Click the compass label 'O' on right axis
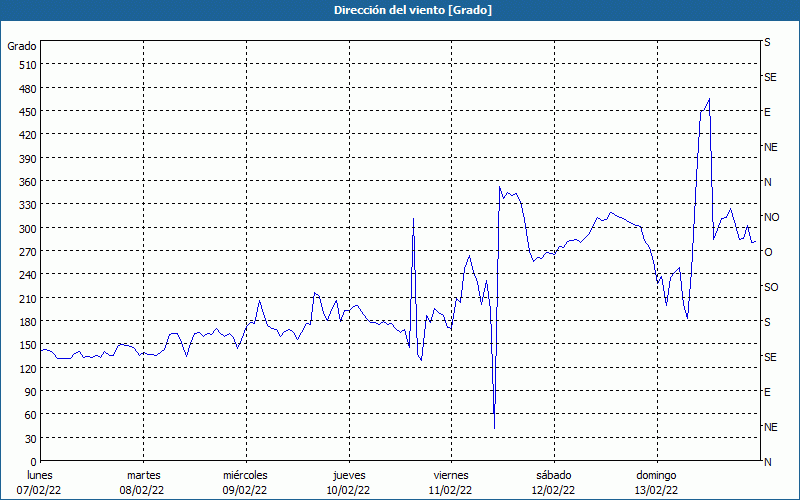This screenshot has height=500, width=800. [768, 252]
